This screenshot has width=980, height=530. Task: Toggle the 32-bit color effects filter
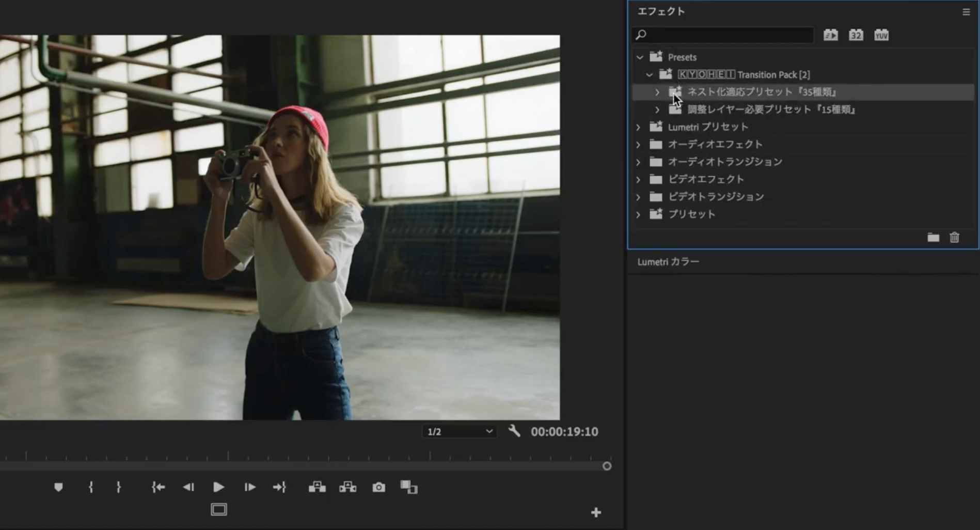856,35
